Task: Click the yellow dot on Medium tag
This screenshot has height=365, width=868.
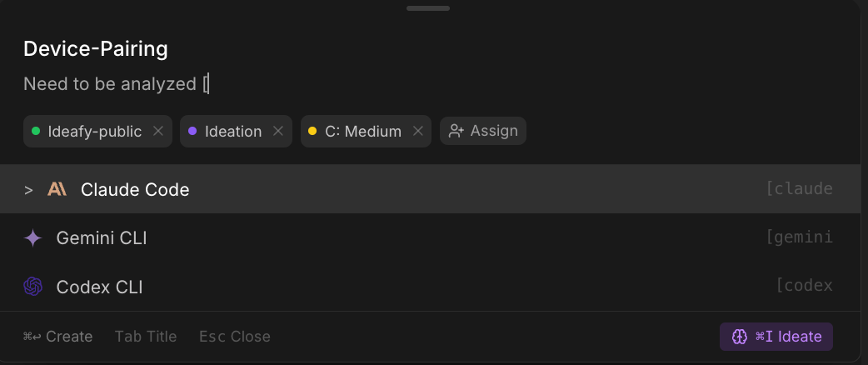Action: 312,132
